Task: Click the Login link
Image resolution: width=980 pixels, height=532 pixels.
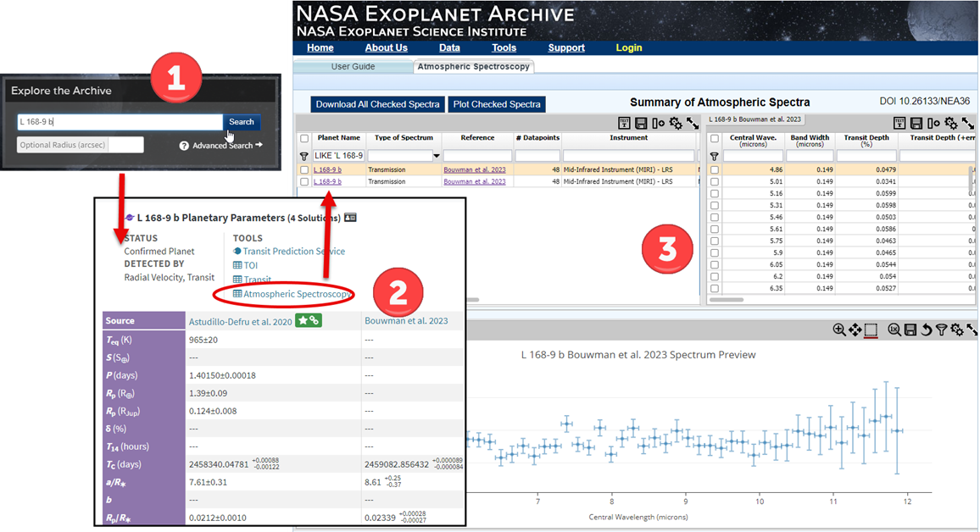Action: click(x=629, y=48)
